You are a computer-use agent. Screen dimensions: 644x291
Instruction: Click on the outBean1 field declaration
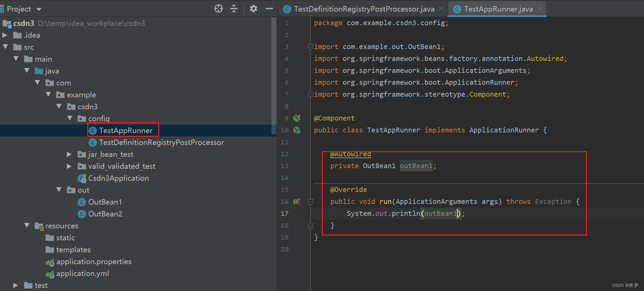[416, 166]
